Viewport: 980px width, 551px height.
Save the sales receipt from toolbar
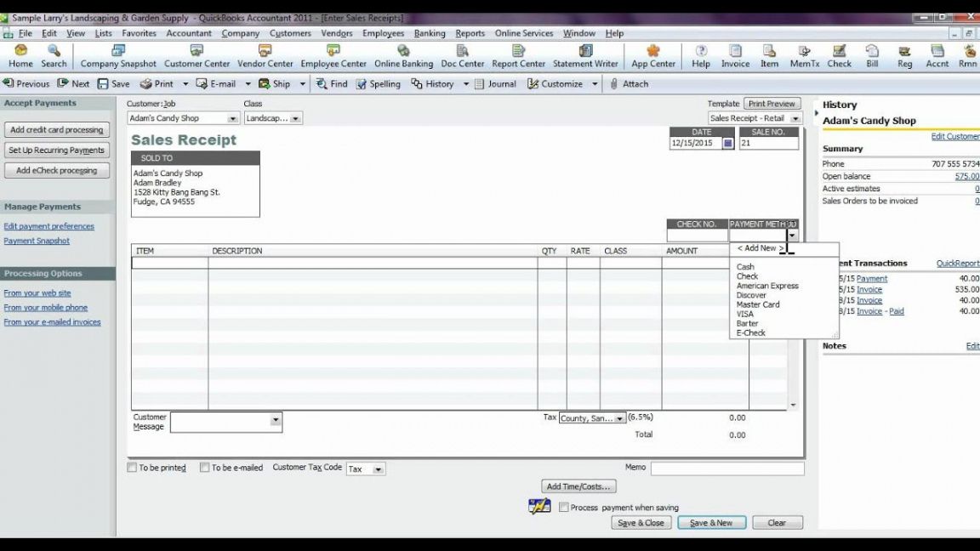[x=114, y=83]
